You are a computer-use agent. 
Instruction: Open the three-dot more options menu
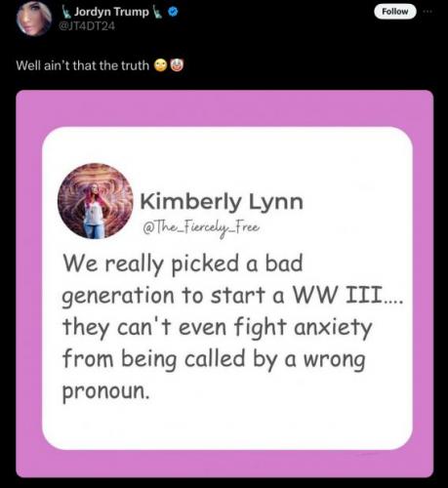(x=428, y=12)
